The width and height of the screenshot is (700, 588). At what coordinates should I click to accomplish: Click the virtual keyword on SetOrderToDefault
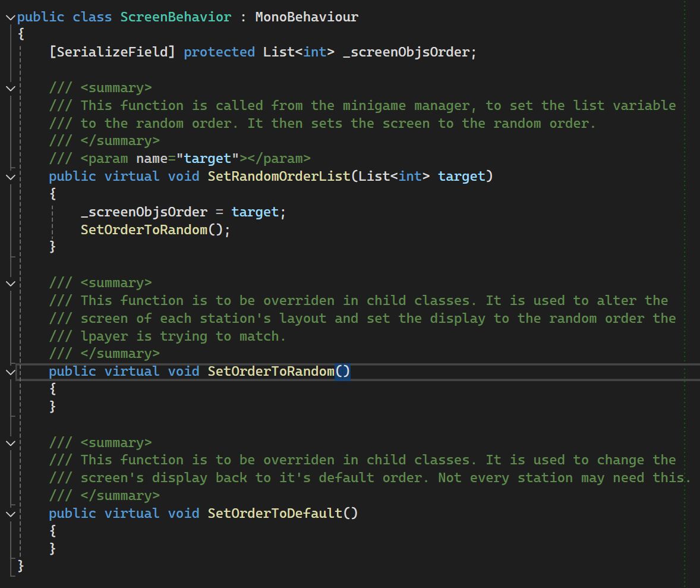(x=131, y=512)
